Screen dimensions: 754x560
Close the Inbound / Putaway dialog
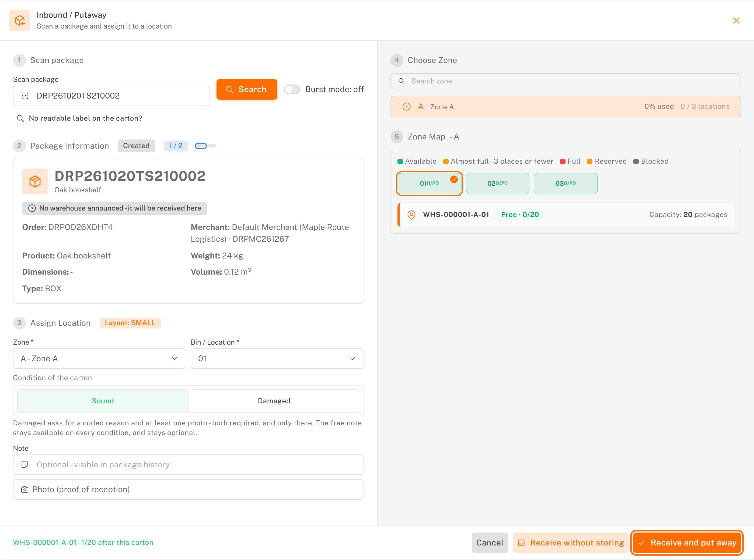[x=736, y=20]
